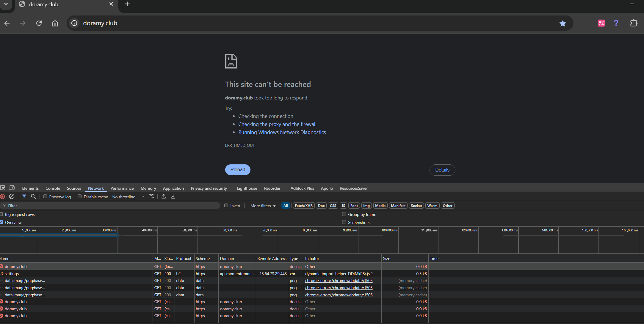Expand the More filters dropdown
The height and width of the screenshot is (324, 644).
click(x=263, y=206)
